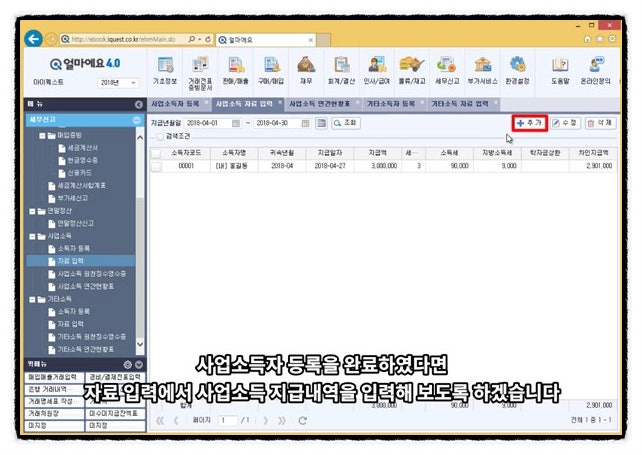Go to the next page arrow in pagination
Image resolution: width=642 pixels, height=455 pixels.
[x=266, y=421]
